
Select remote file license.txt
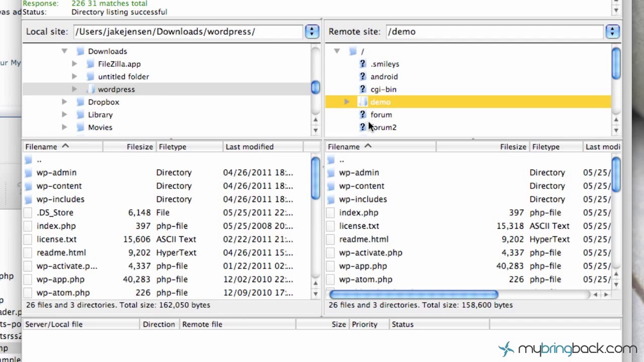(359, 226)
